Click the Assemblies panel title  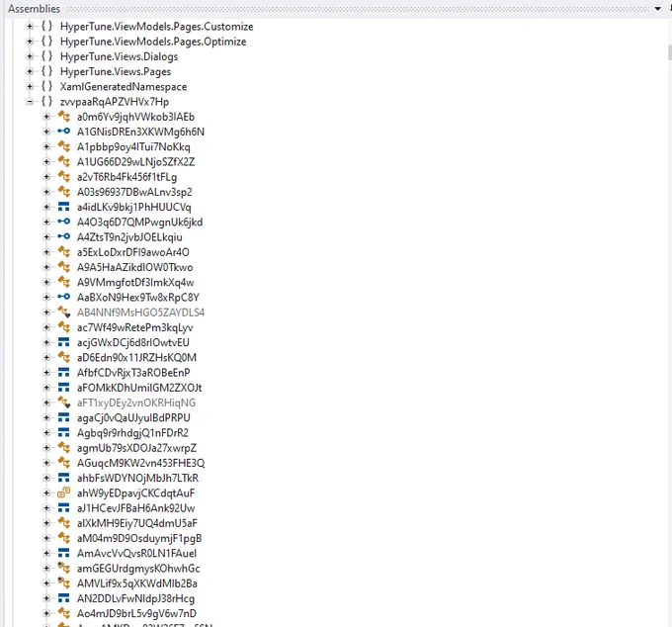point(35,9)
